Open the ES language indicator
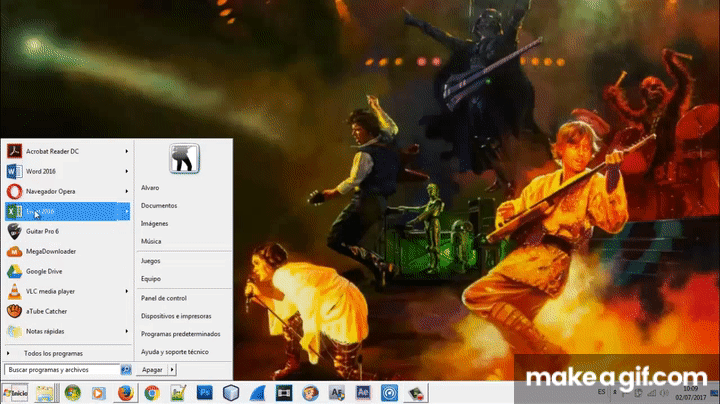720x404 pixels. (602, 392)
